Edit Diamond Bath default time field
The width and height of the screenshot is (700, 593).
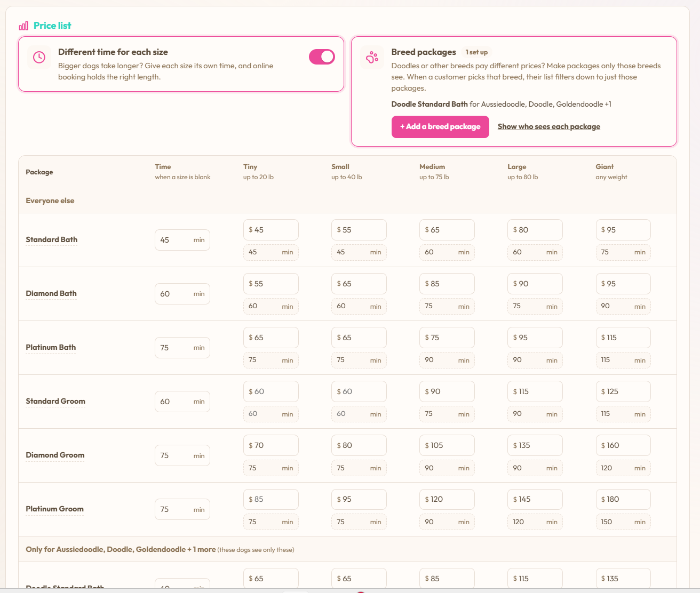pyautogui.click(x=182, y=294)
